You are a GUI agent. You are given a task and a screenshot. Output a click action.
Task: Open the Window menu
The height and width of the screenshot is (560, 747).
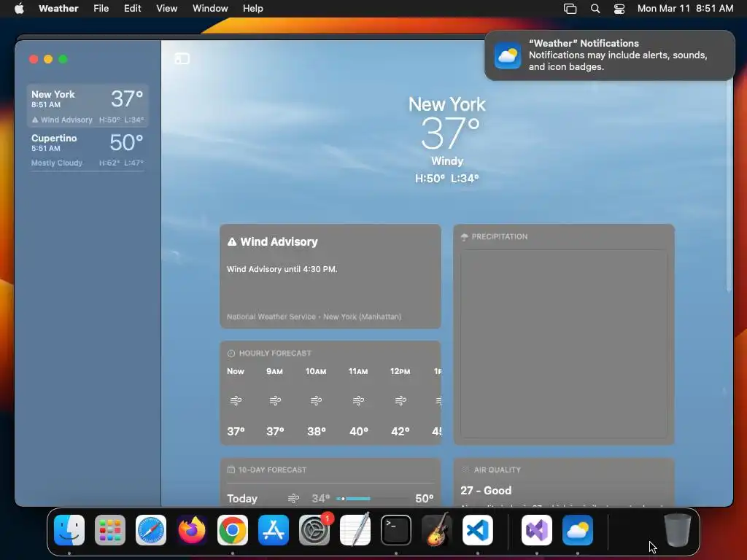[210, 9]
